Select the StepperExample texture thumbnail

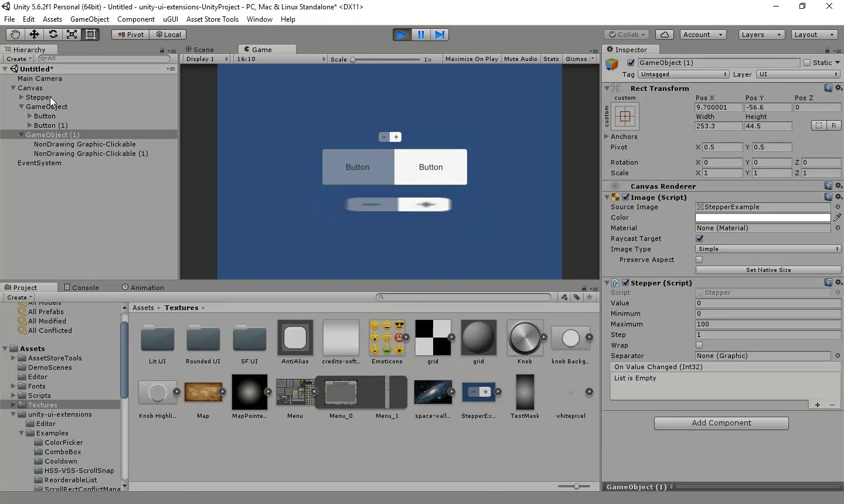tap(479, 392)
